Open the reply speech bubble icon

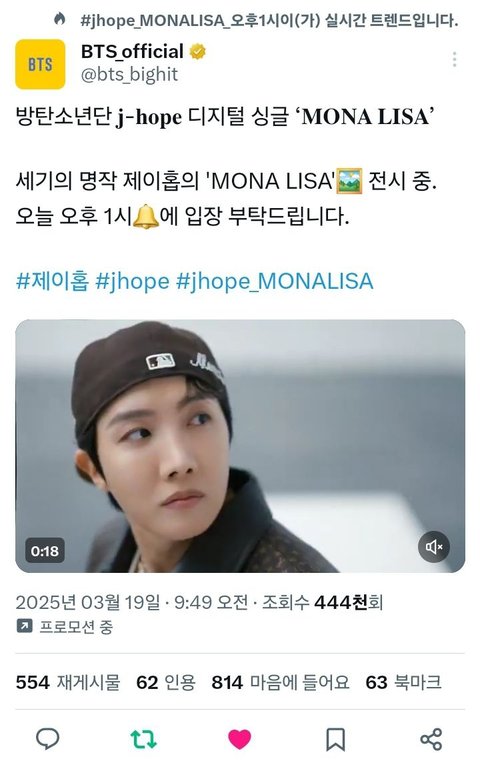pos(48,739)
